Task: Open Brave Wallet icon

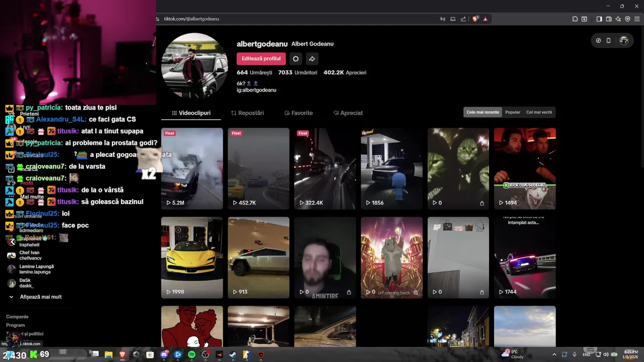Action: pyautogui.click(x=609, y=19)
